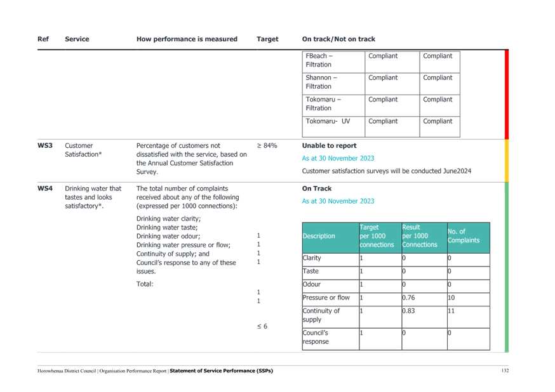Click the 'Customer Satisfaction*' service text
The image size is (555, 392).
point(83,150)
